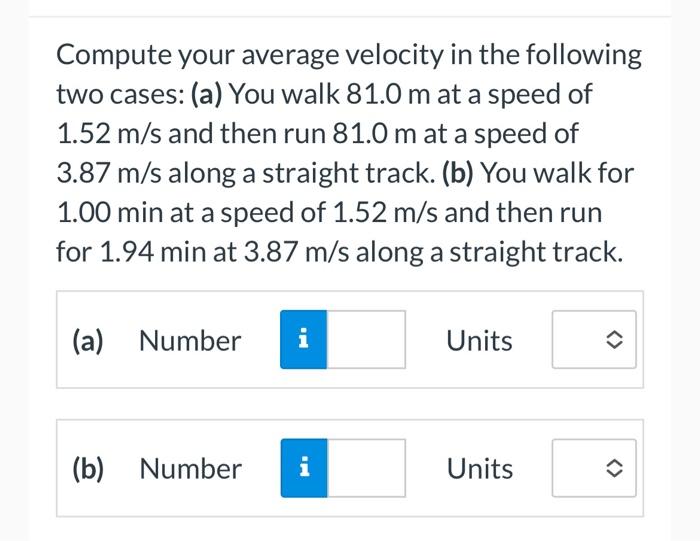
Task: Click the "Number" label in row (b)
Action: 191,469
